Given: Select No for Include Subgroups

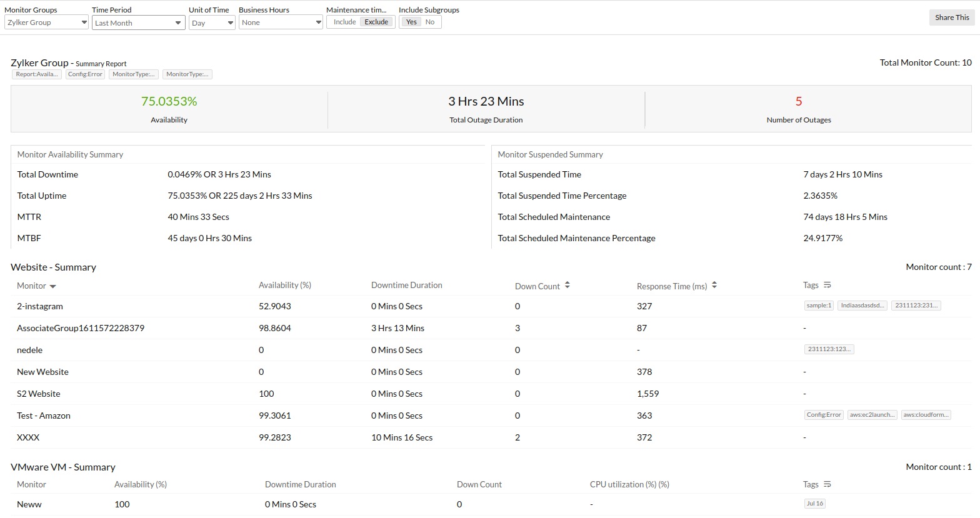Looking at the screenshot, I should point(430,22).
